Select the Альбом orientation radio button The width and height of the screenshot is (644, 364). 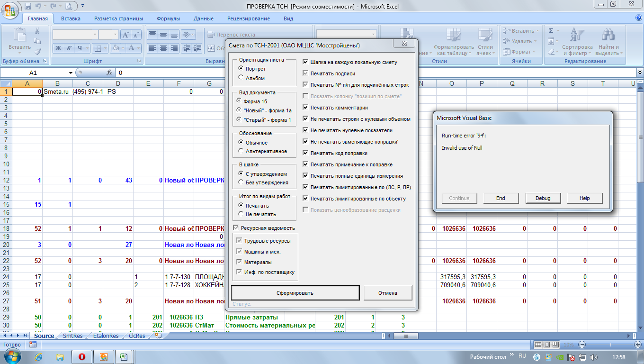(x=241, y=78)
